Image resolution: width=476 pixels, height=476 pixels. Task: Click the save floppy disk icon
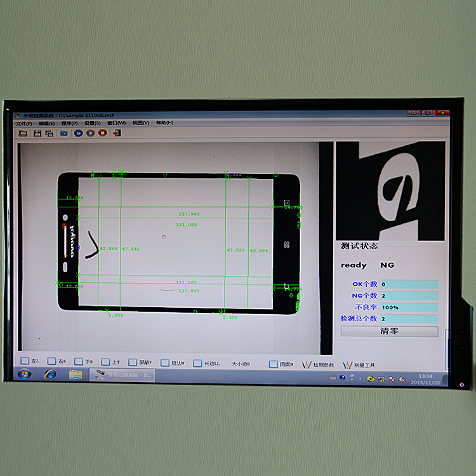tap(37, 133)
